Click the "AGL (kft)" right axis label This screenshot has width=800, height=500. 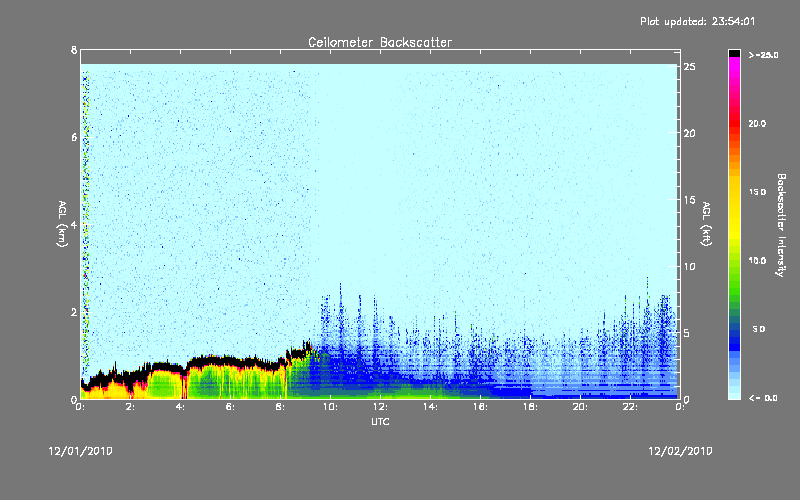coord(707,224)
